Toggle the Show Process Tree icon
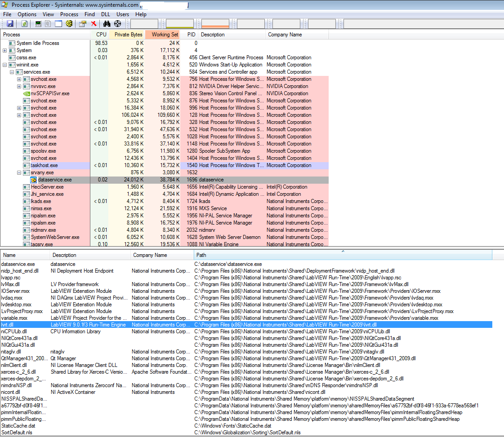 pos(48,24)
